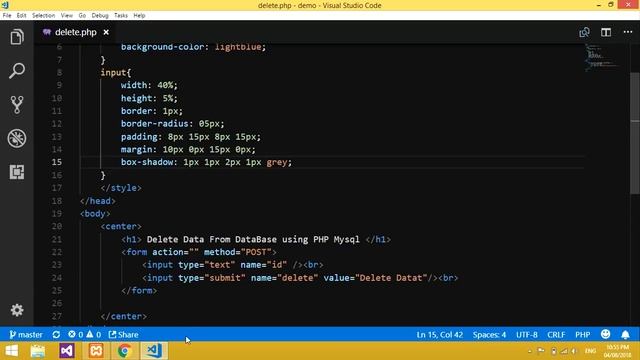Click the open changes icon in editor toolbar
640x360 pixels.
pos(584,32)
